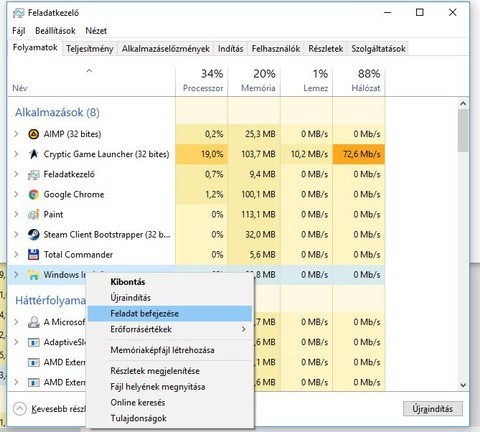This screenshot has width=480, height=432.
Task: Click the first AMD External process icon
Action: click(33, 362)
